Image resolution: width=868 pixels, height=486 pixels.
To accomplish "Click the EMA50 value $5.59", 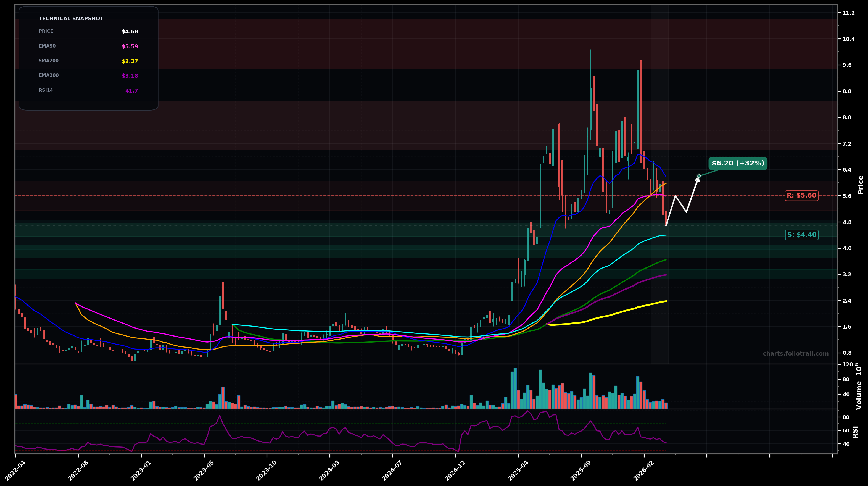I will (130, 46).
